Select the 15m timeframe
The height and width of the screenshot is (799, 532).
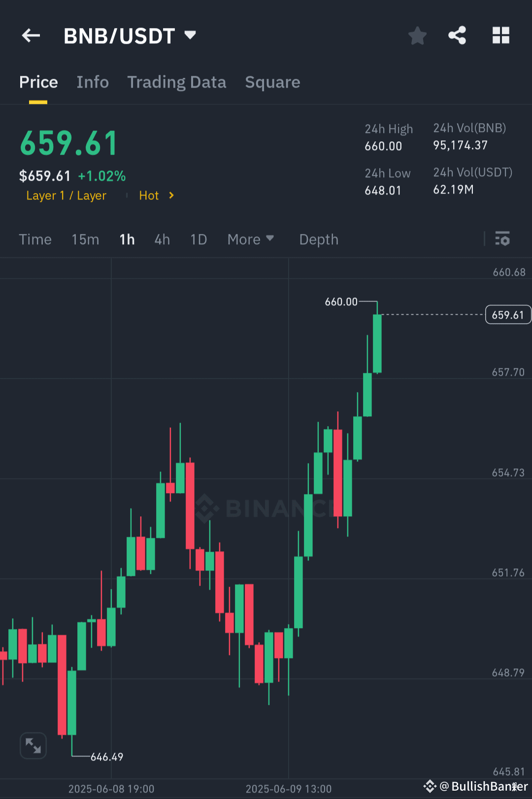coord(85,239)
